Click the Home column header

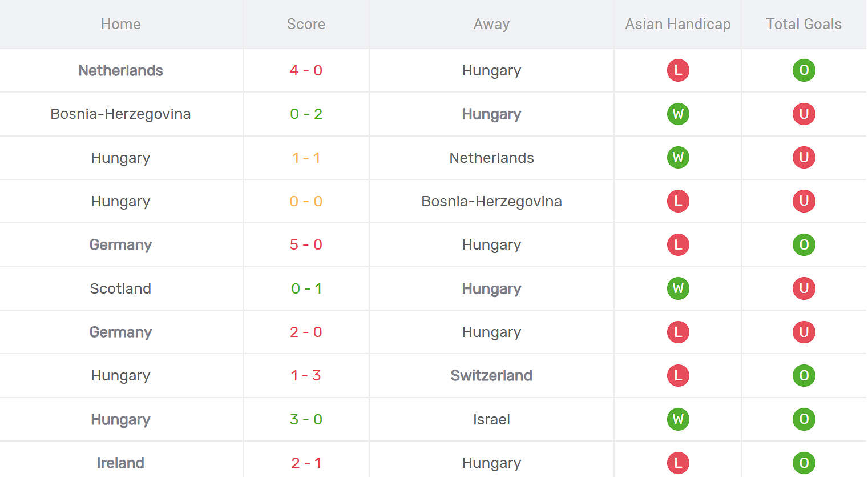point(120,24)
